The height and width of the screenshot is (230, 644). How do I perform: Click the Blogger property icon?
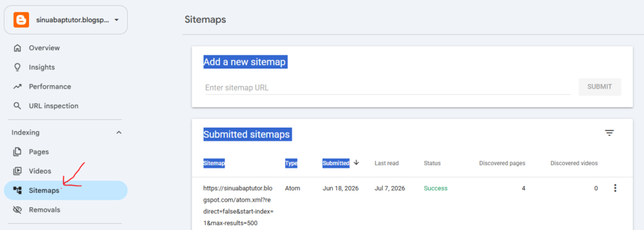click(x=21, y=19)
